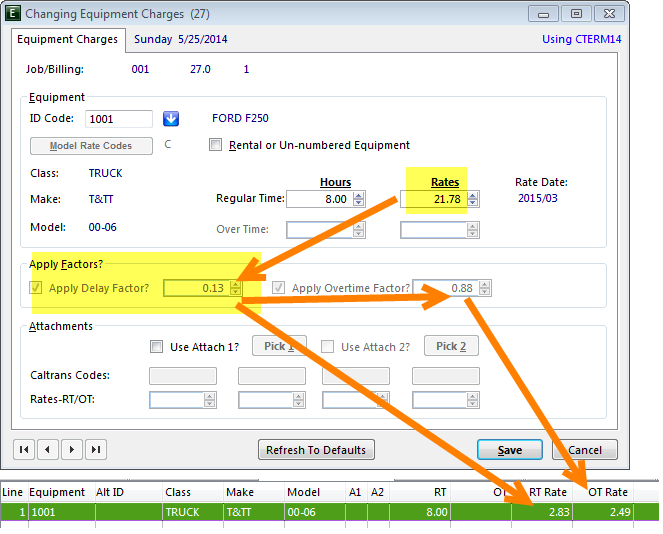Close the Changing Equipment Charges window
663x534 pixels.
point(609,14)
